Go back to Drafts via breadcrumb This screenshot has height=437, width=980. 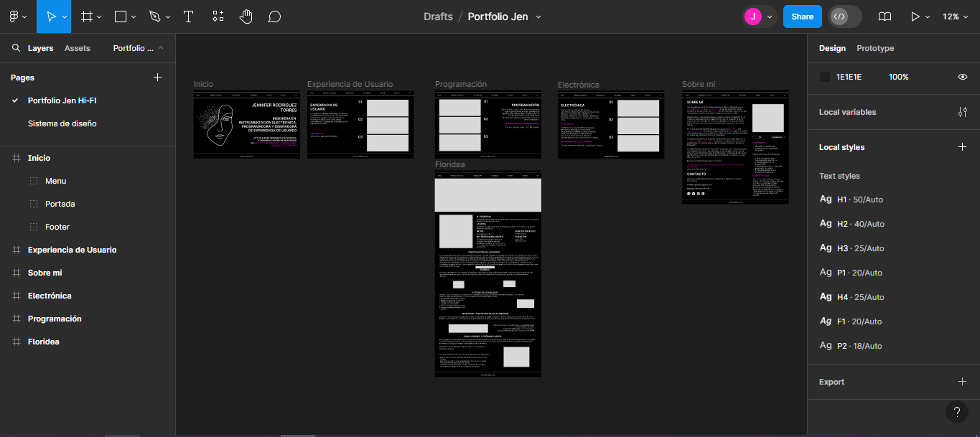[438, 16]
